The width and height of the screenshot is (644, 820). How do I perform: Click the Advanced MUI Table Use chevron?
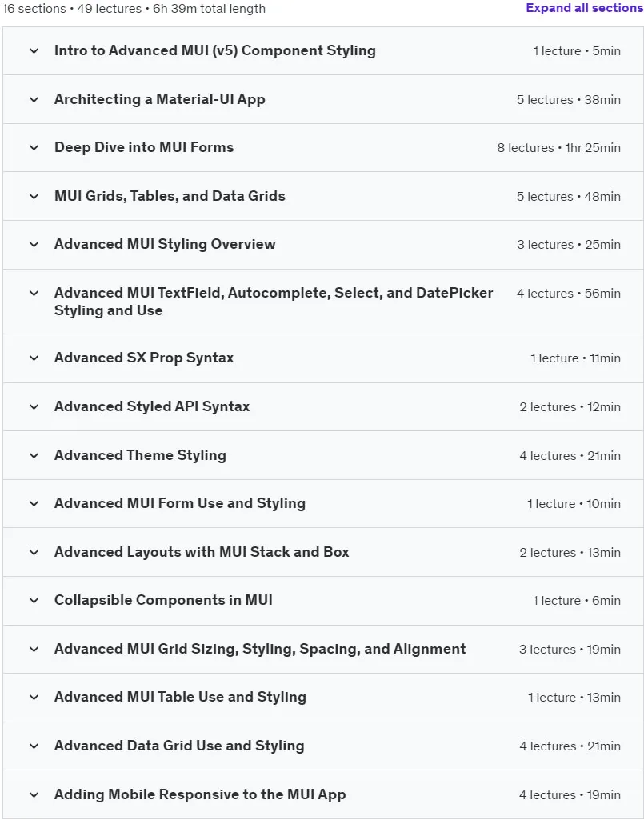(x=34, y=697)
